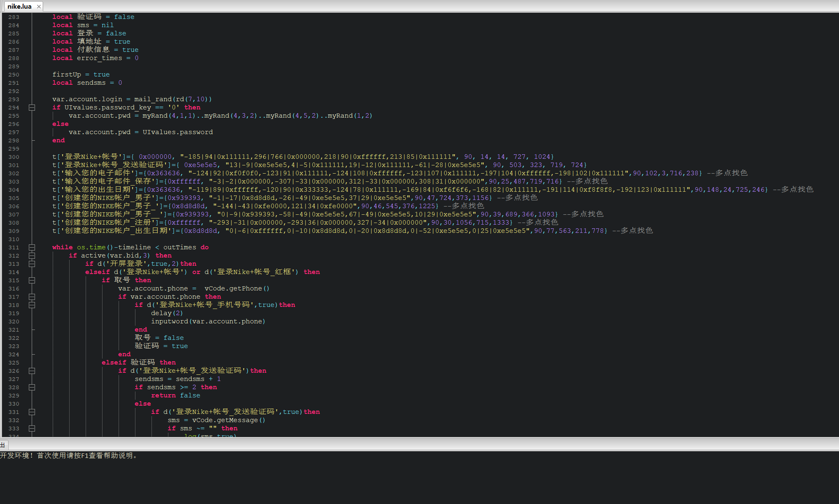Screen dimensions: 839x504
Task: Click on hex value '0x000000' in line 300
Action: [155, 157]
